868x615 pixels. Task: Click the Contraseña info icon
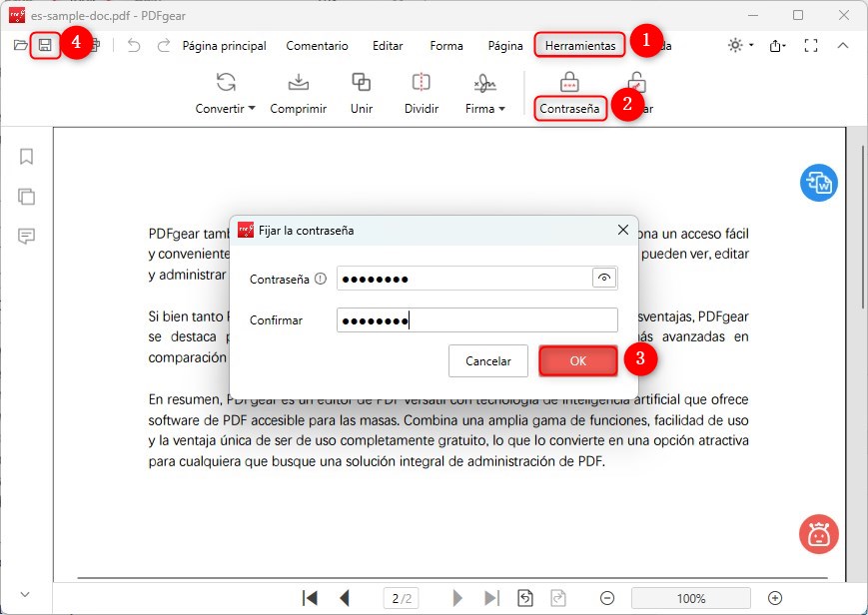(320, 279)
